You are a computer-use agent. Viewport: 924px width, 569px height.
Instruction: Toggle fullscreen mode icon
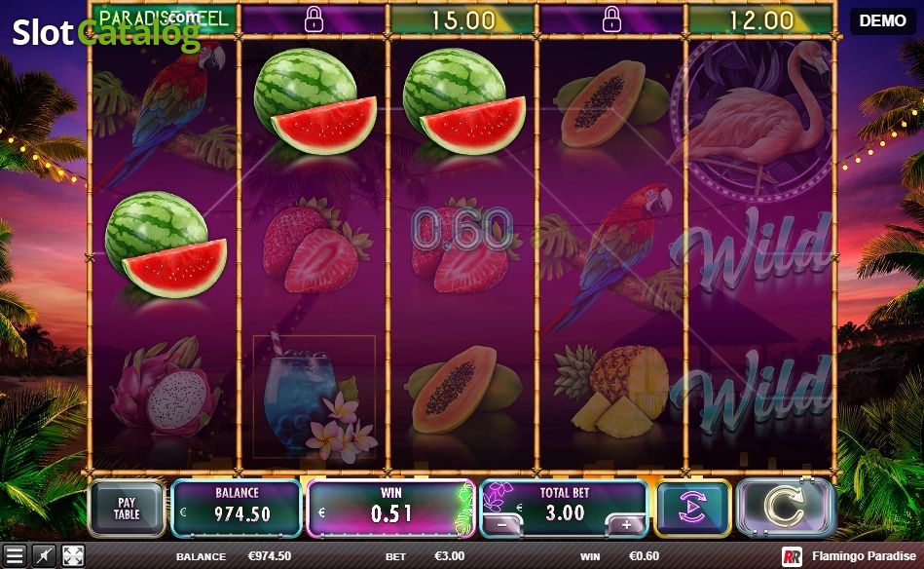pos(73,555)
